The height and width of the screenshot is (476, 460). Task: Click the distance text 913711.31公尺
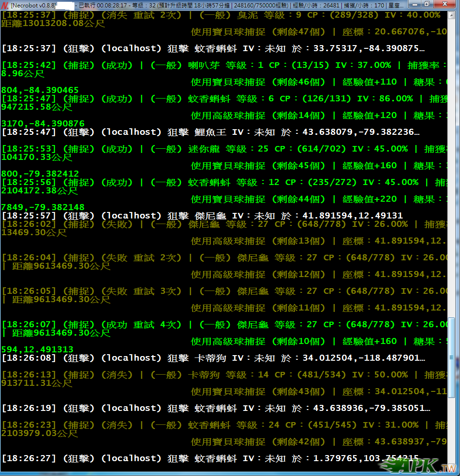[37, 383]
